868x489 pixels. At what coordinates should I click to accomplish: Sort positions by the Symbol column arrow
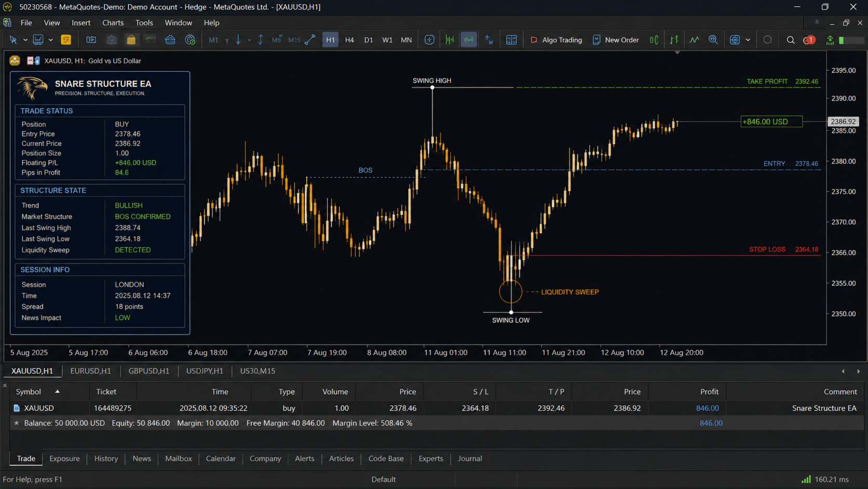tap(57, 391)
